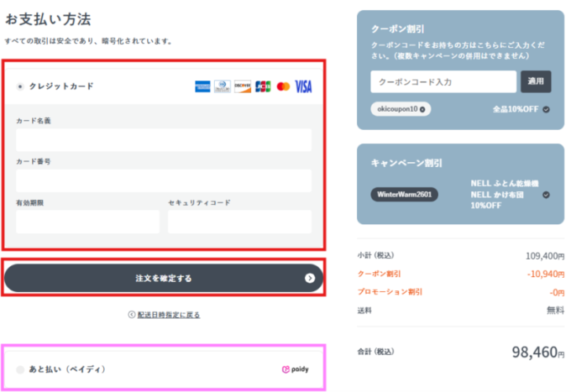Viewport: 571px width, 392px height.
Task: Toggle the 全品10%OFF checkmark
Action: pyautogui.click(x=547, y=109)
